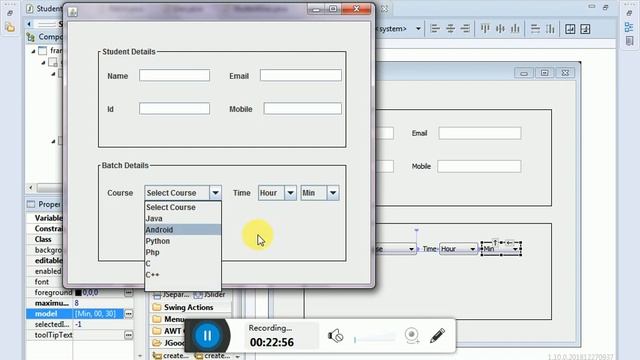
Task: Collapse the frame node in Components tree
Action: 33,51
